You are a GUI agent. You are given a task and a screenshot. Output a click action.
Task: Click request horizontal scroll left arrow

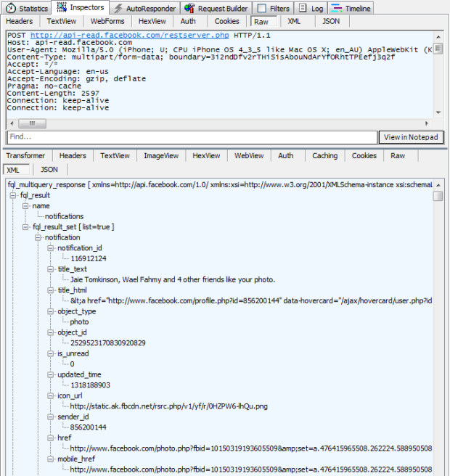[x=12, y=123]
